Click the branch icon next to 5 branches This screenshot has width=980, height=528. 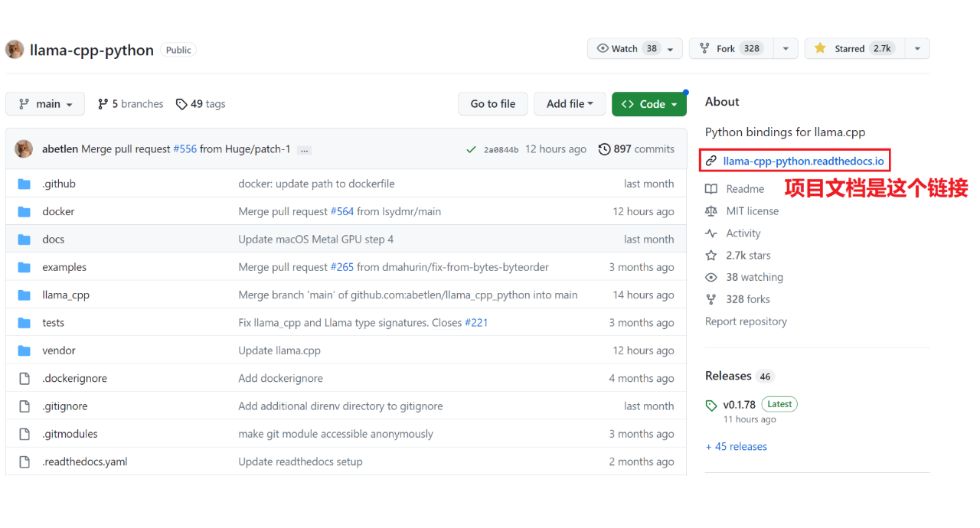[103, 104]
